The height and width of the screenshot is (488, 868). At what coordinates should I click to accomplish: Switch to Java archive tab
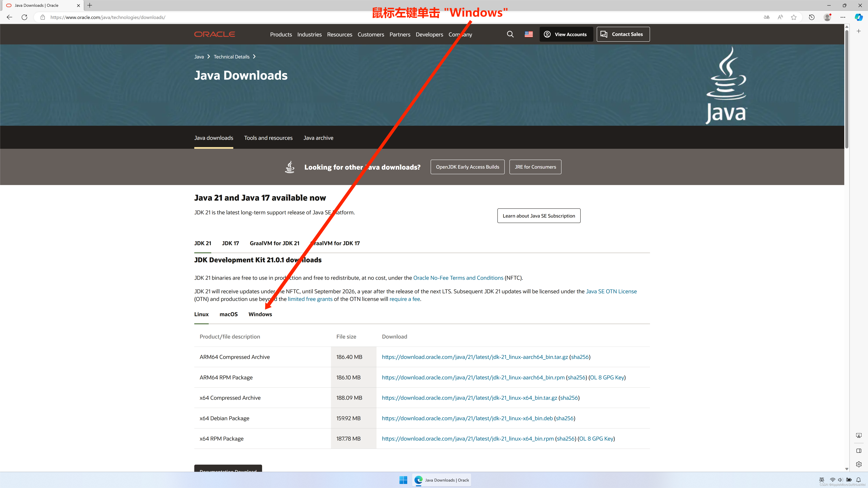(x=318, y=138)
